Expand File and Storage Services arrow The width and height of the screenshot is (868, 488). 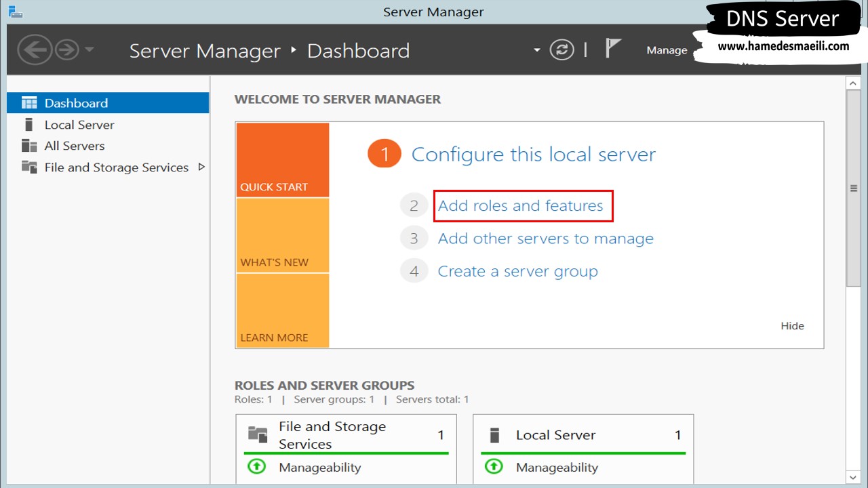(201, 167)
